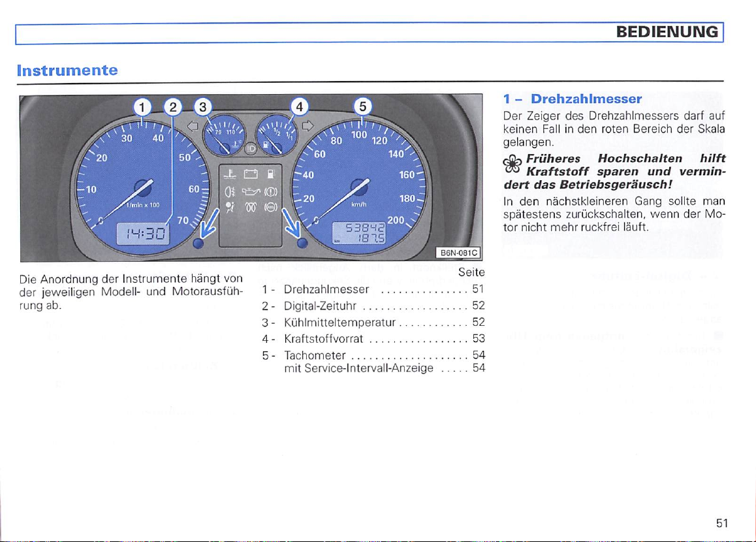Click the odometer display showing 53842
Screen dimensions: 756x542
click(365, 228)
